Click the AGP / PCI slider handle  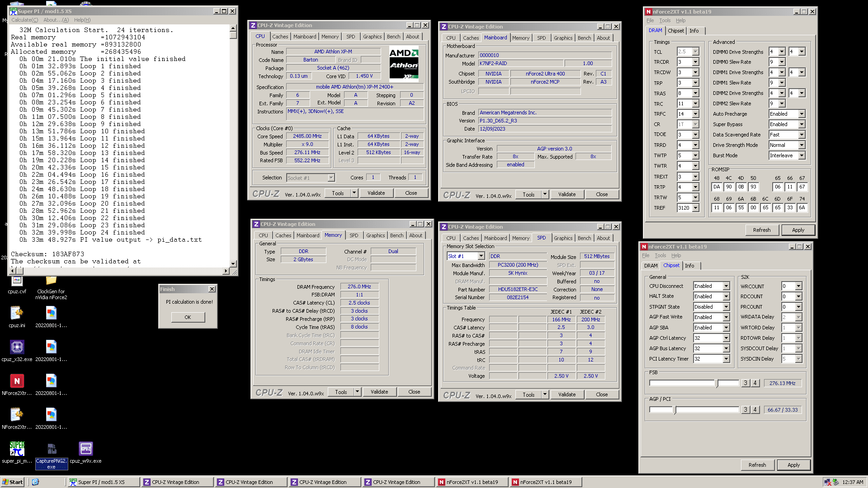[675, 410]
